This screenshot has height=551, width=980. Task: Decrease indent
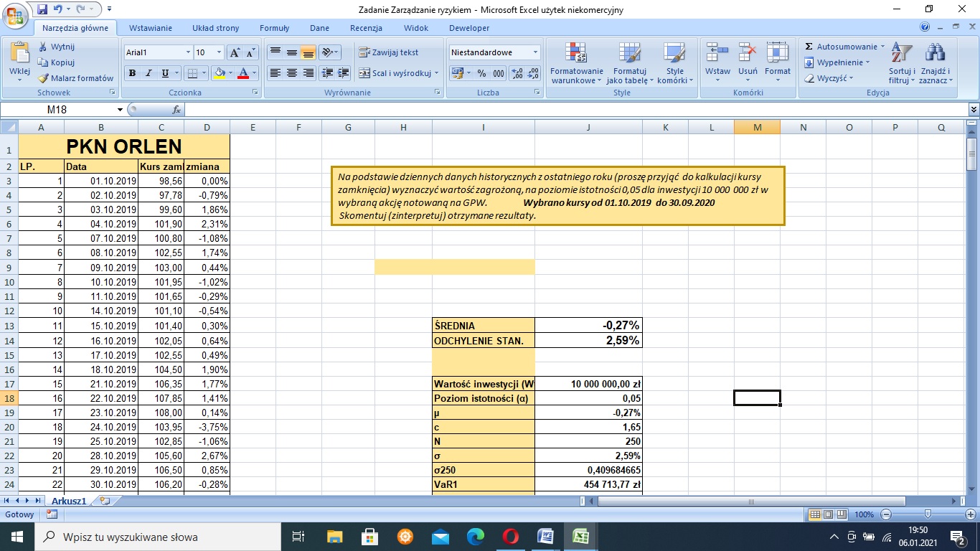point(327,73)
